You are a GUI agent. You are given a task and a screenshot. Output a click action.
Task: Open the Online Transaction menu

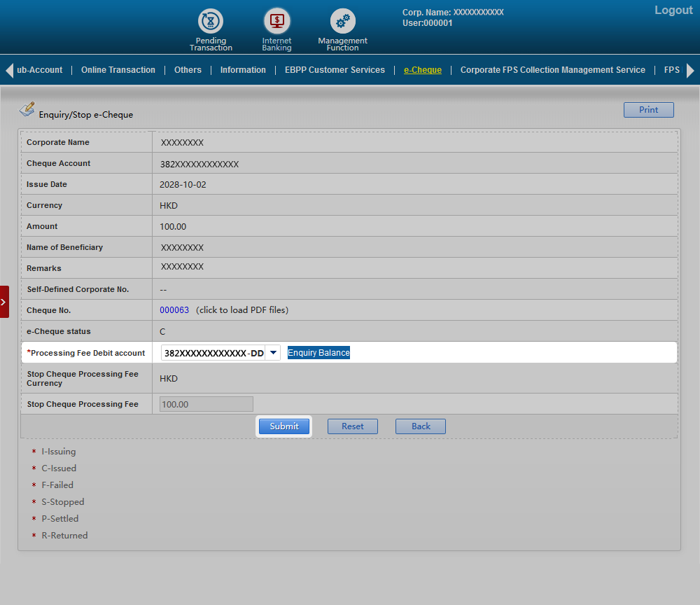tap(118, 70)
